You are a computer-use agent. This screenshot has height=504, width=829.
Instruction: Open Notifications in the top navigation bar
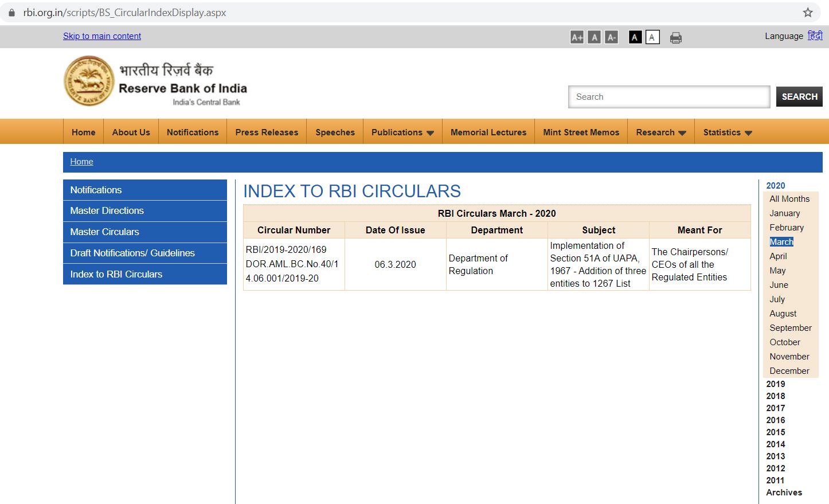click(x=193, y=132)
